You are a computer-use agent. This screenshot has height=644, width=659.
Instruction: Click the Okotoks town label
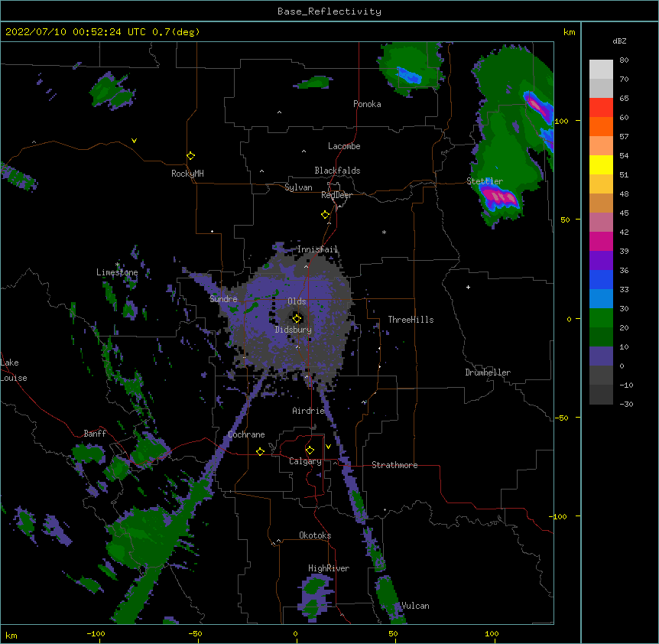coord(315,535)
